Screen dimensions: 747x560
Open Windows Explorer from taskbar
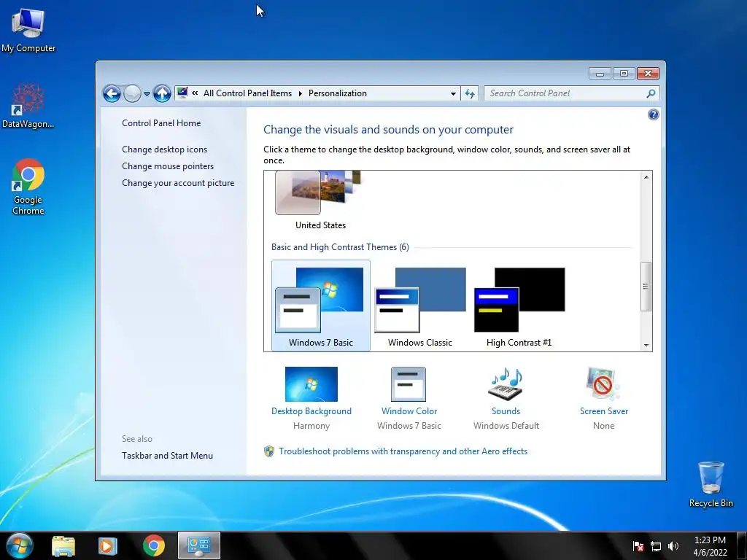point(63,545)
